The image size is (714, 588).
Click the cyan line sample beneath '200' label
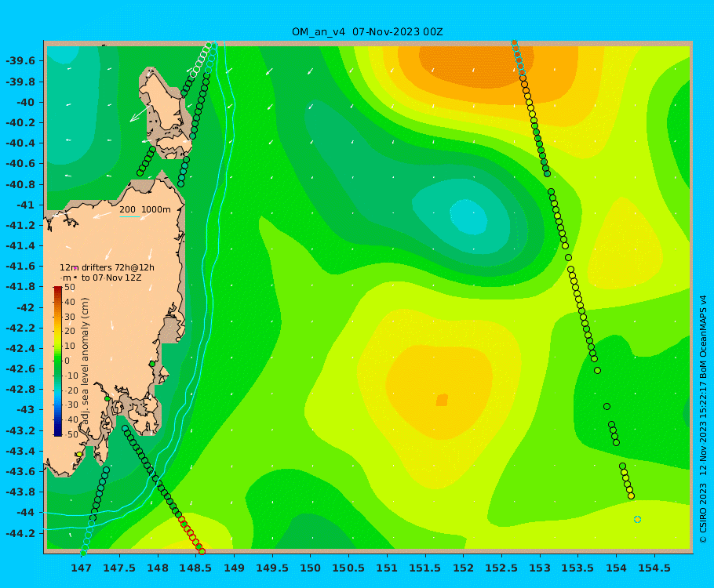[x=129, y=216]
